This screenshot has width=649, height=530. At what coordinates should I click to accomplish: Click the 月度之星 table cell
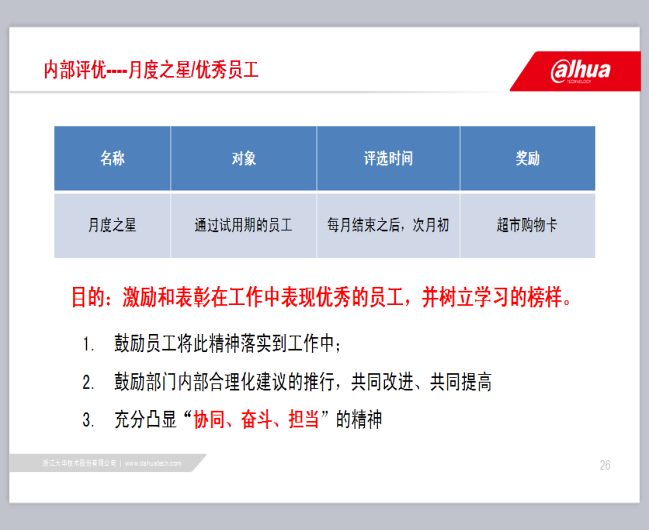[112, 225]
